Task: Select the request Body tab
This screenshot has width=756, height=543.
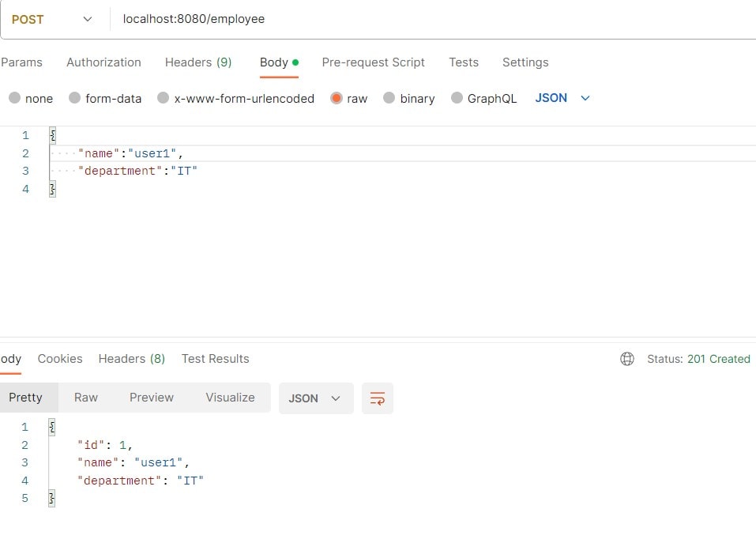Action: [279, 62]
